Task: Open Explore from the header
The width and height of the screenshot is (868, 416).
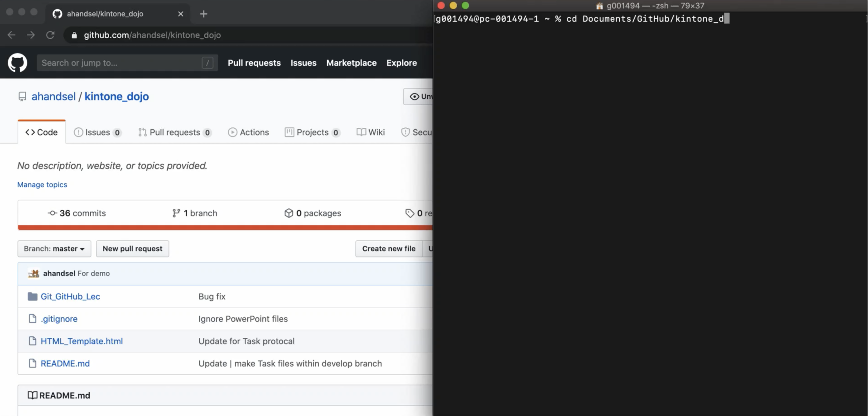Action: tap(401, 63)
